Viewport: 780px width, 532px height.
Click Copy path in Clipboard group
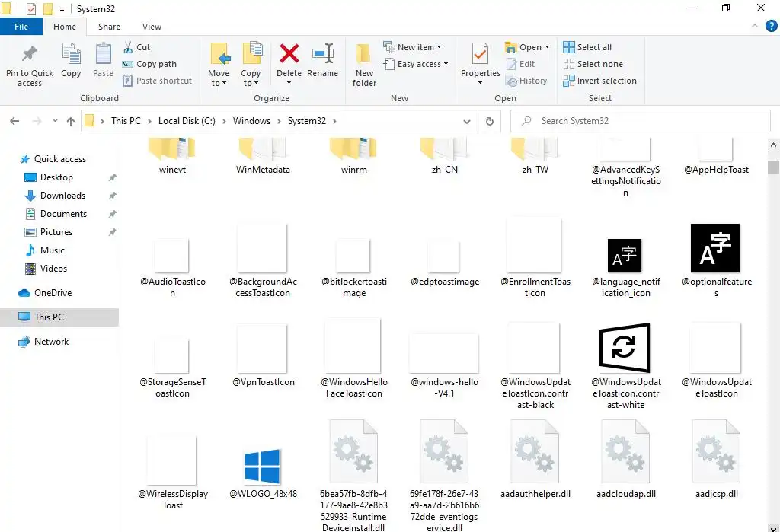150,64
